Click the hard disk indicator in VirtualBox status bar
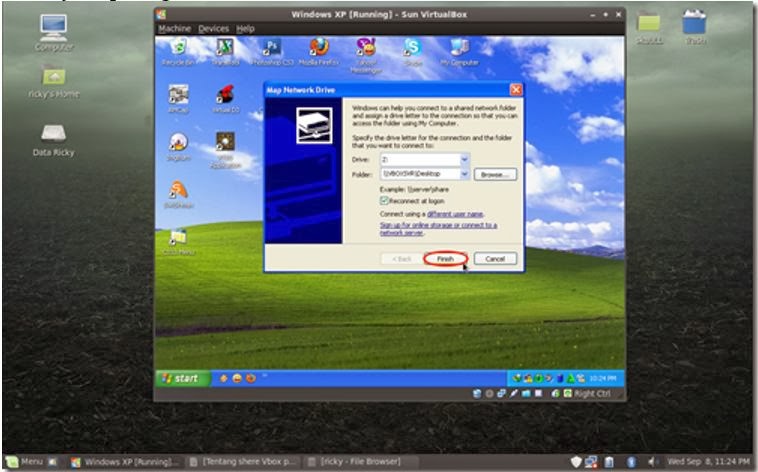This screenshot has height=472, width=758. [477, 394]
